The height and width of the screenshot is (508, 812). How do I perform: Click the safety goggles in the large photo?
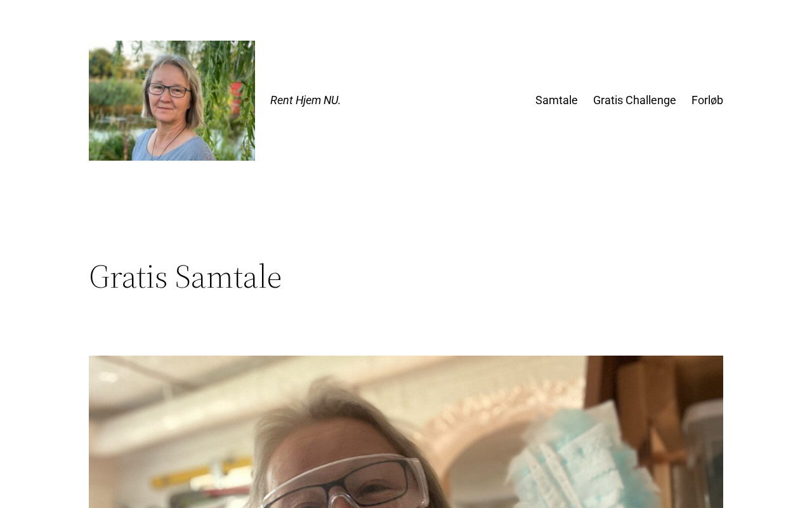[343, 483]
